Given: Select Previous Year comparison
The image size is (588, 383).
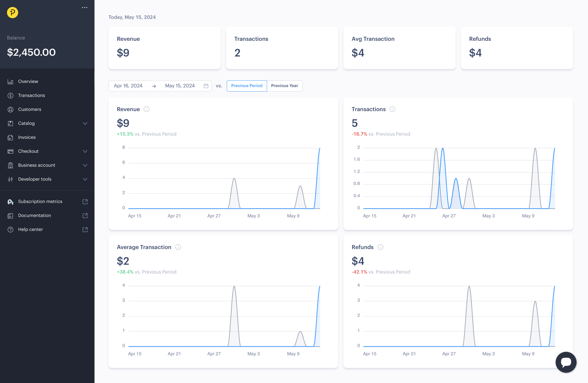Looking at the screenshot, I should 285,86.
